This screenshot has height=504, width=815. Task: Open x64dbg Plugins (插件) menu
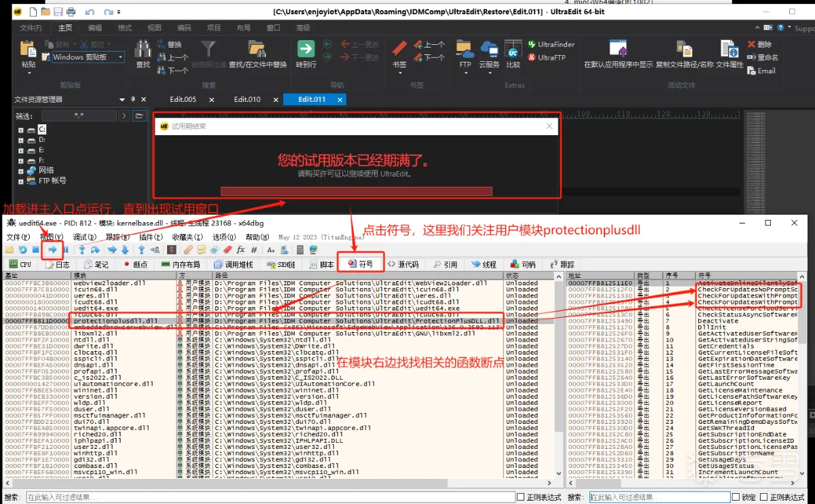point(151,237)
